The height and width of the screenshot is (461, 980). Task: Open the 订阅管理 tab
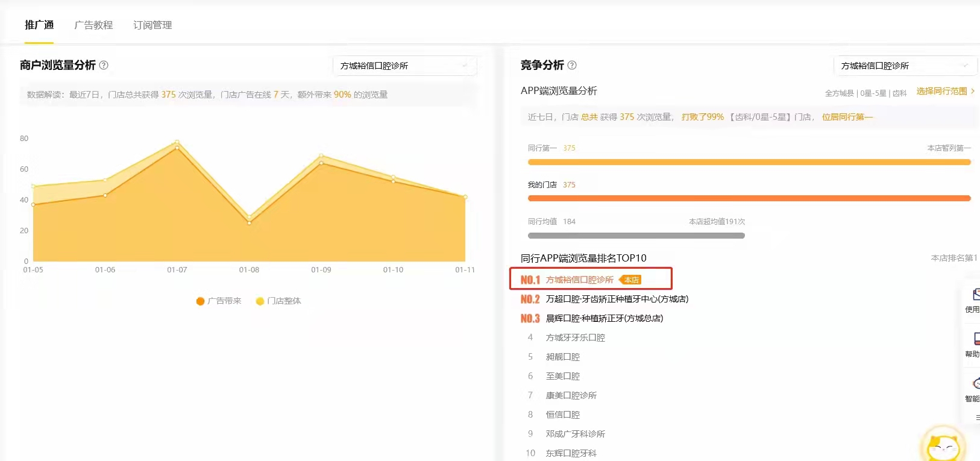click(152, 25)
